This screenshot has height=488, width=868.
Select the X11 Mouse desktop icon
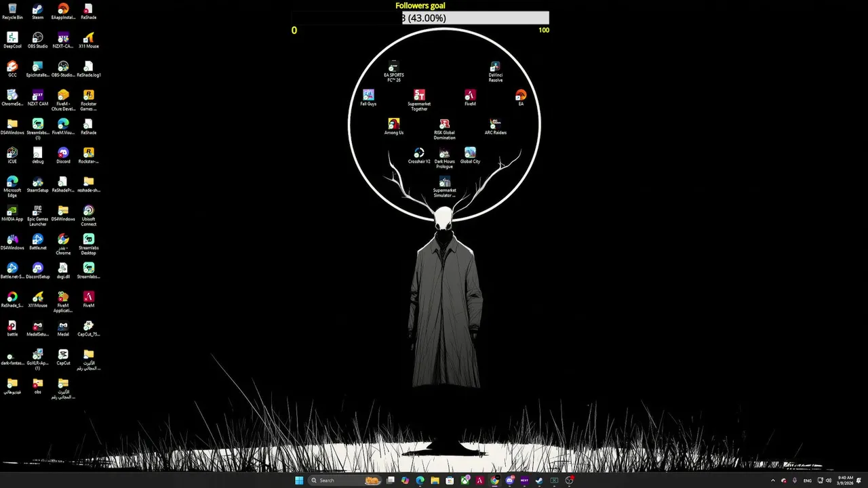click(89, 41)
